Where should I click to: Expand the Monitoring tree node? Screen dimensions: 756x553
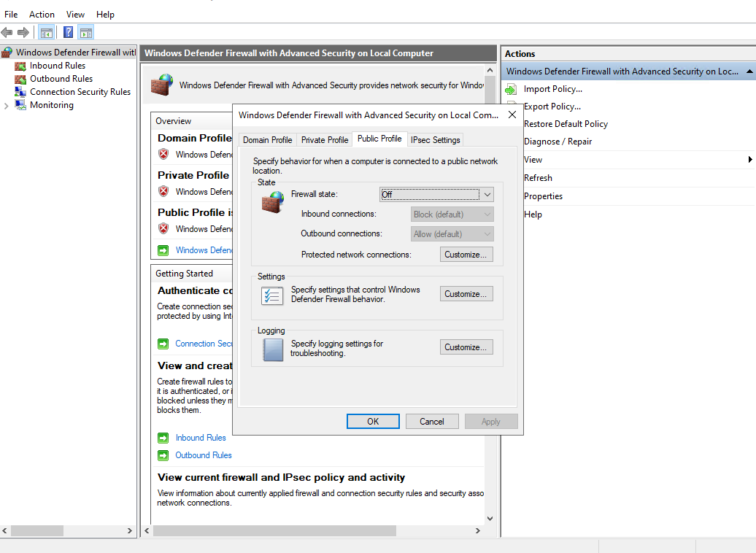pyautogui.click(x=7, y=106)
